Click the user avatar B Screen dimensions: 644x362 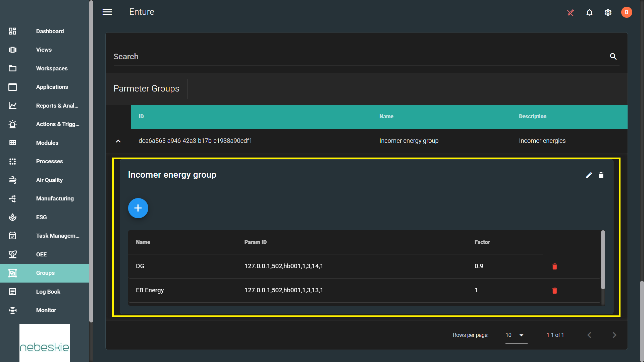click(627, 12)
